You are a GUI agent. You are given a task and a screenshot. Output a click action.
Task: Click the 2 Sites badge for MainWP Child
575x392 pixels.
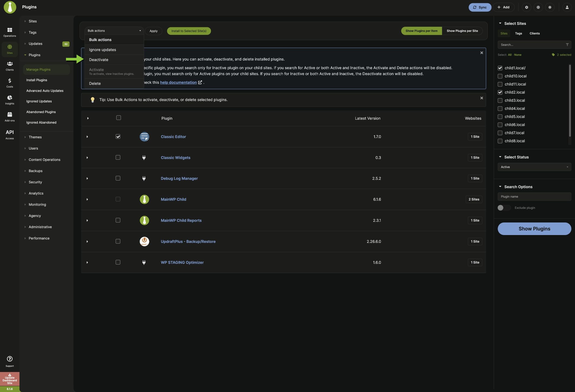point(474,199)
